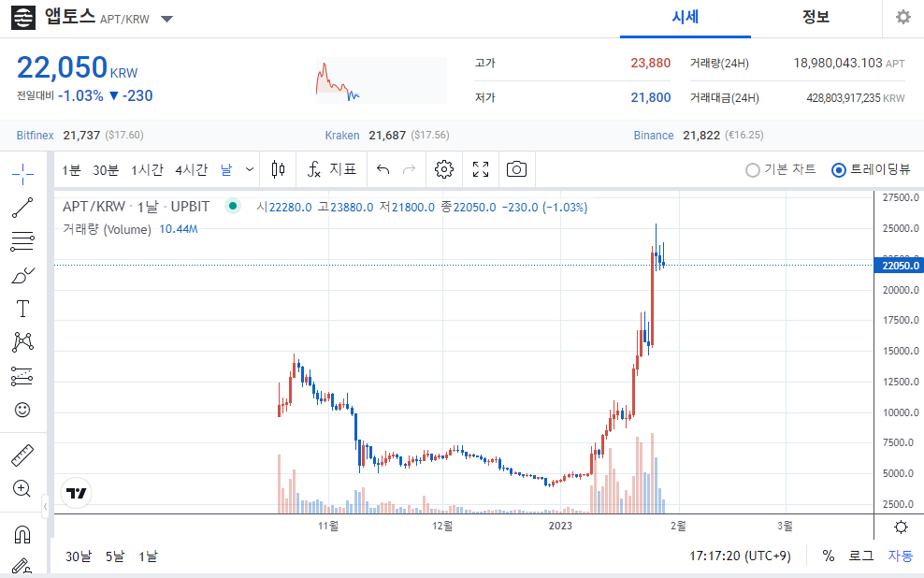Click the 거래량 (Volume) indicator legend

(107, 229)
